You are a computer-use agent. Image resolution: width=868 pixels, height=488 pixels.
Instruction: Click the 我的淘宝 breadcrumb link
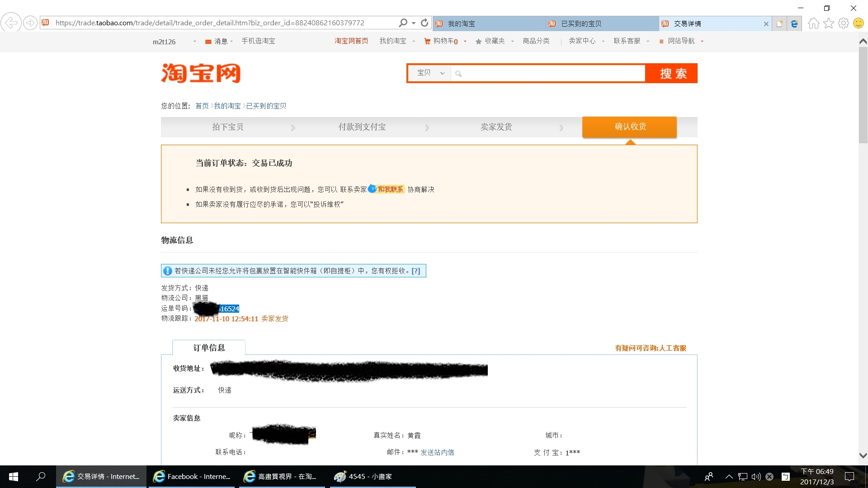(227, 106)
